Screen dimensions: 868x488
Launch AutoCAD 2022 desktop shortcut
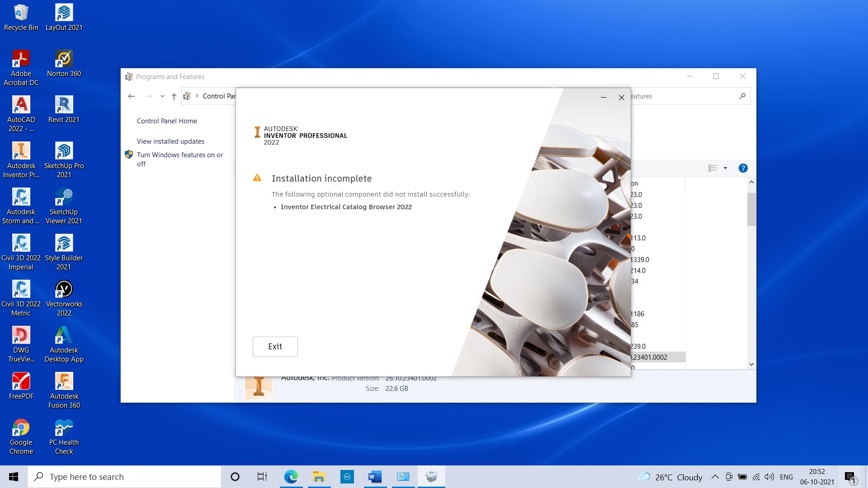[x=21, y=114]
